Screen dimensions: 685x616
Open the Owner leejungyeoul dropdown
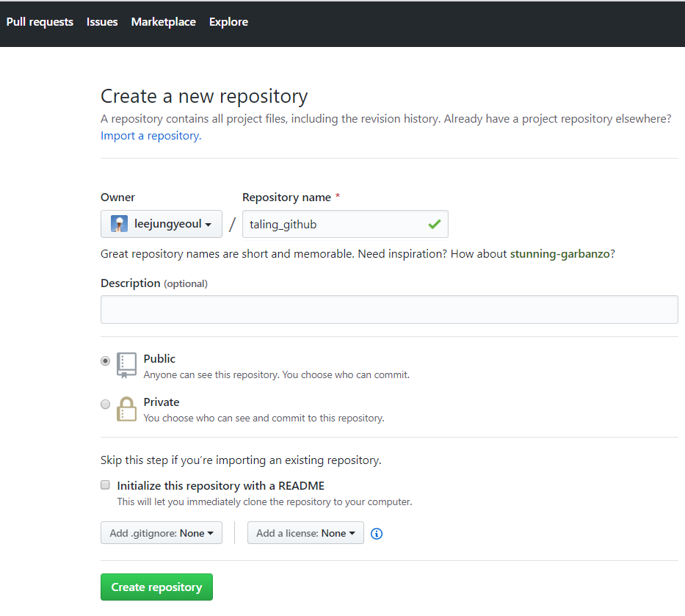pos(162,224)
